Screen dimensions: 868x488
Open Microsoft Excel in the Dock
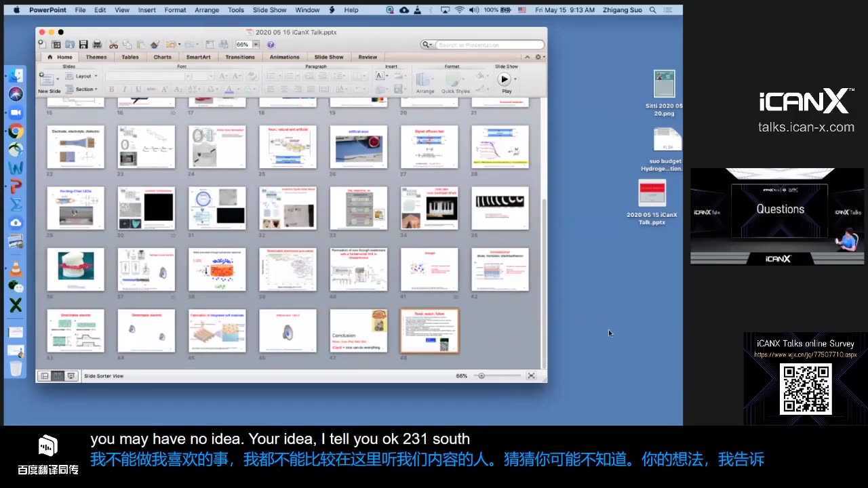point(16,306)
